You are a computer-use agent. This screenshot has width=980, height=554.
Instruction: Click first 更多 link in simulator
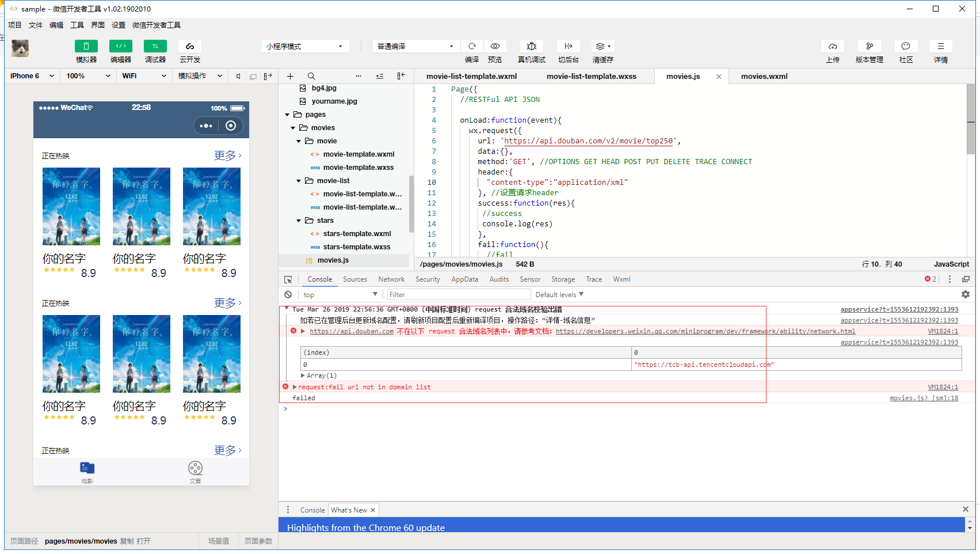[228, 155]
